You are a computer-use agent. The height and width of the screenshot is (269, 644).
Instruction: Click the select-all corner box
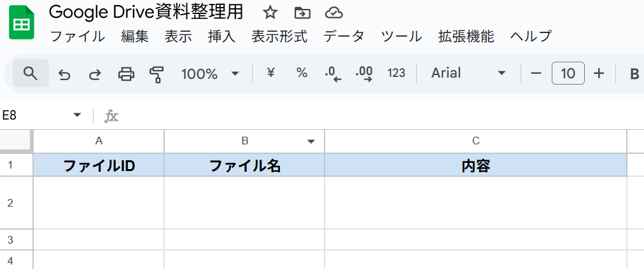(x=16, y=141)
